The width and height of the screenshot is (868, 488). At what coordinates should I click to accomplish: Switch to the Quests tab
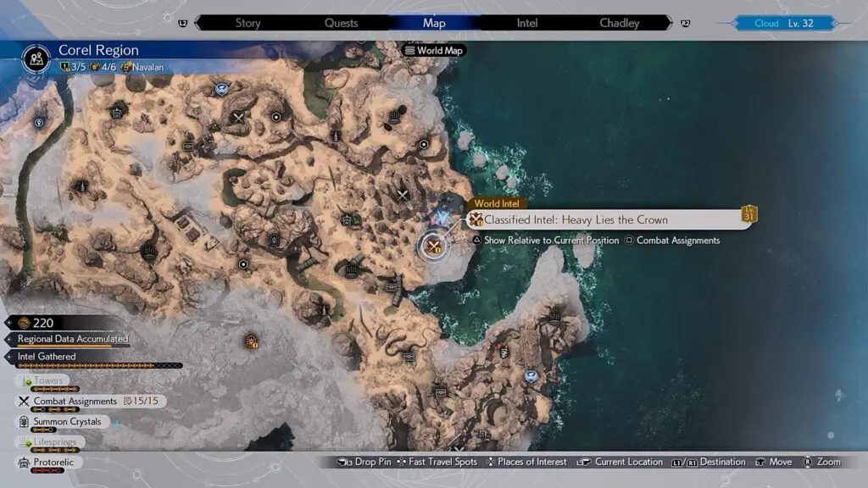[341, 23]
